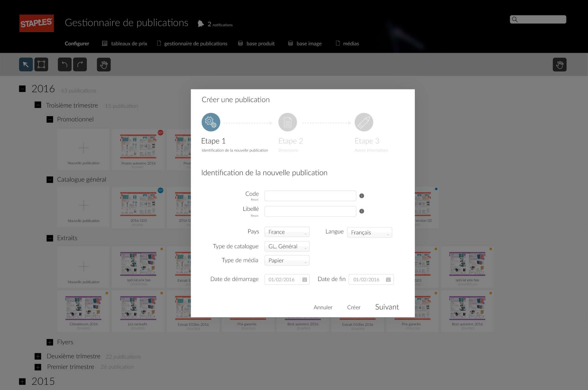
Task: Select the arrow pointer tool
Action: pos(26,65)
